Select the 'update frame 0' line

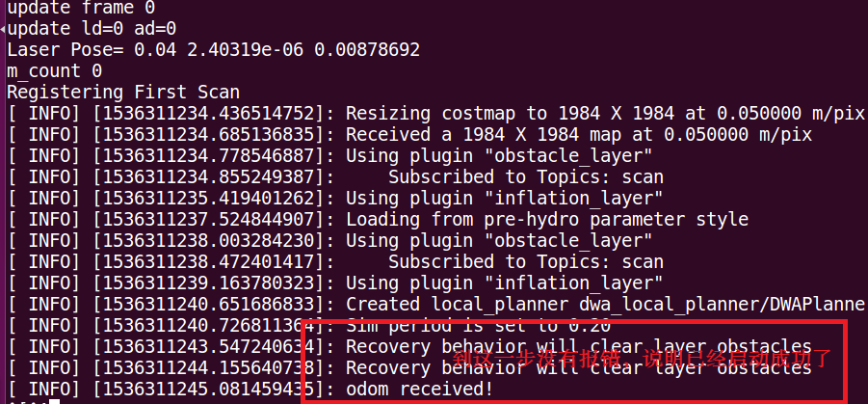(81, 8)
